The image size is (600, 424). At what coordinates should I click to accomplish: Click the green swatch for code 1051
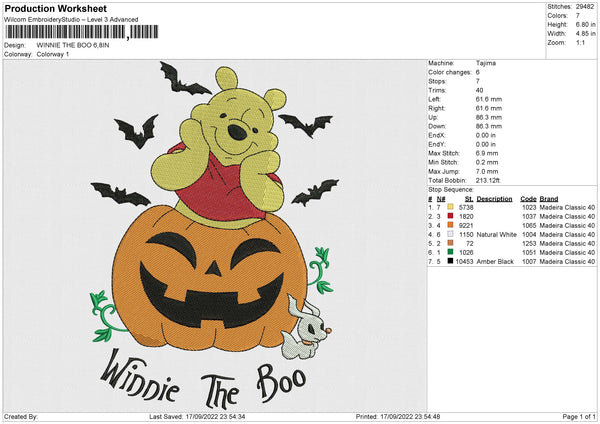(450, 252)
